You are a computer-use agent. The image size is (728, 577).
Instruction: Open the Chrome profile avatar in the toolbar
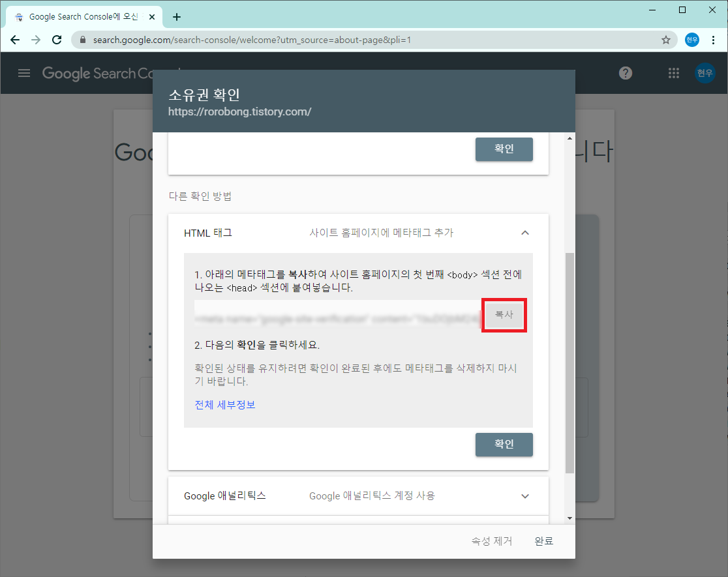(691, 40)
